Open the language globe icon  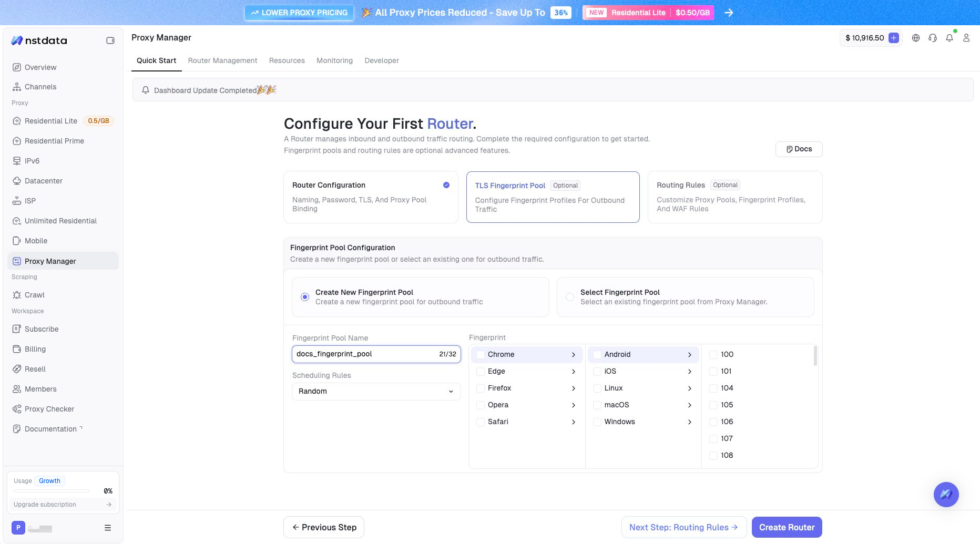point(916,38)
